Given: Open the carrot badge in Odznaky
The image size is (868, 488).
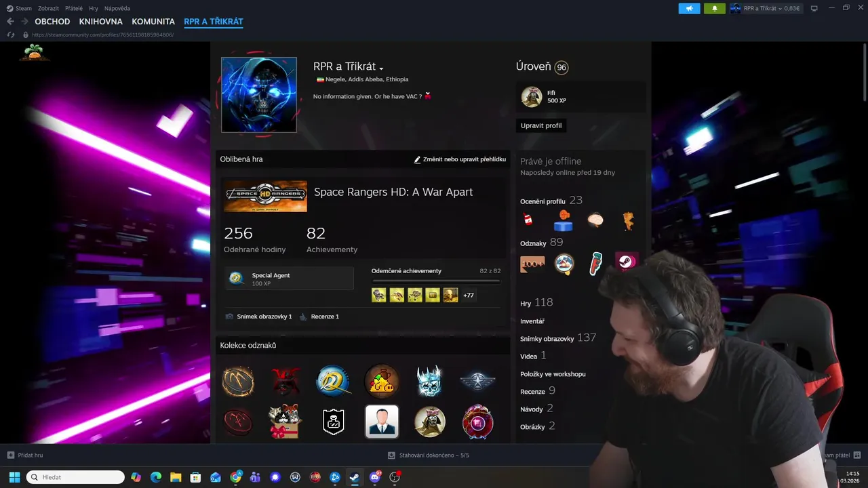Looking at the screenshot, I should pos(595,264).
